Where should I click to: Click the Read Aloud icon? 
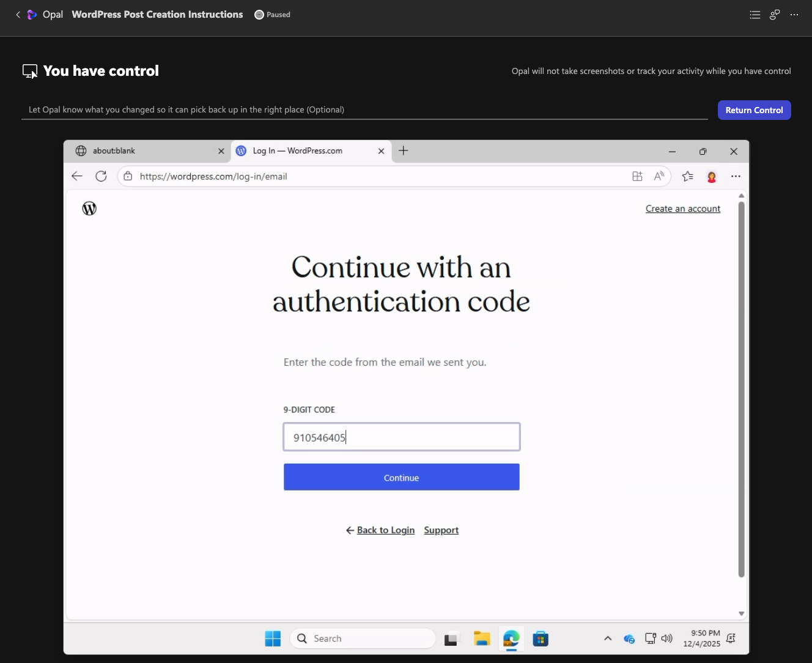659,176
